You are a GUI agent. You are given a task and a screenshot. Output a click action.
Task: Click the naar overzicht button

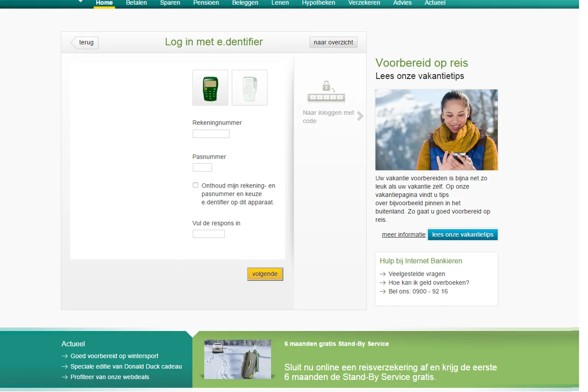click(x=333, y=42)
